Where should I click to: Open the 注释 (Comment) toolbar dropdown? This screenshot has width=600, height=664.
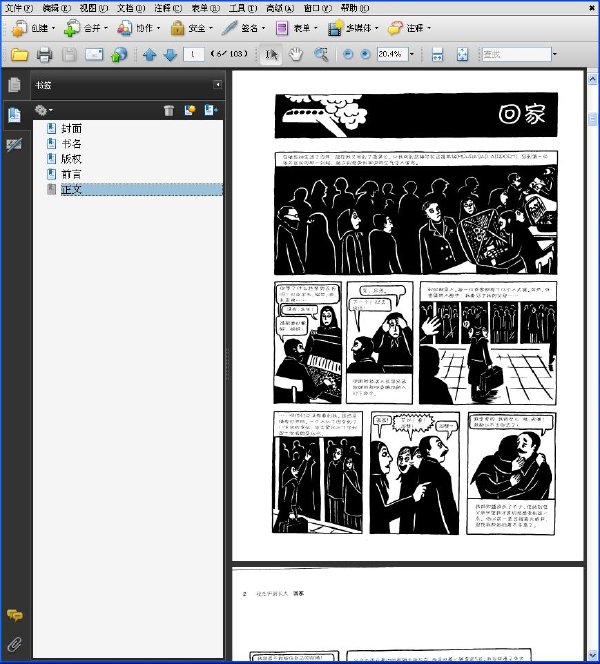[409, 28]
